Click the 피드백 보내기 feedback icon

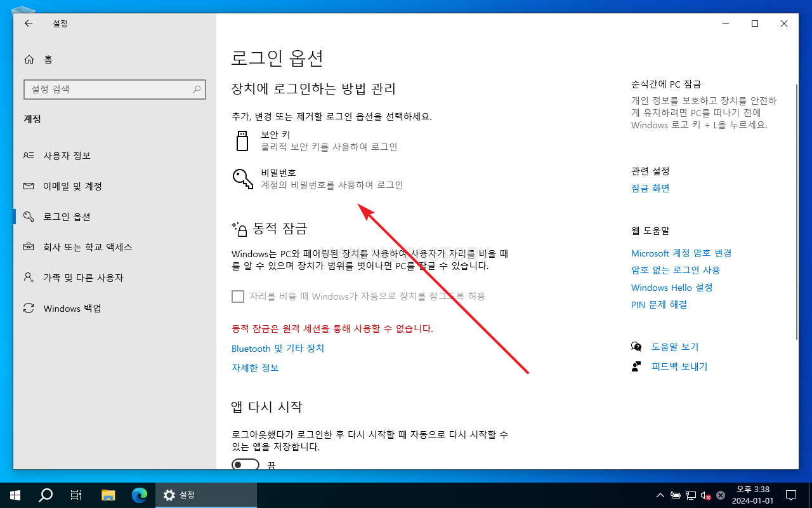pyautogui.click(x=636, y=366)
